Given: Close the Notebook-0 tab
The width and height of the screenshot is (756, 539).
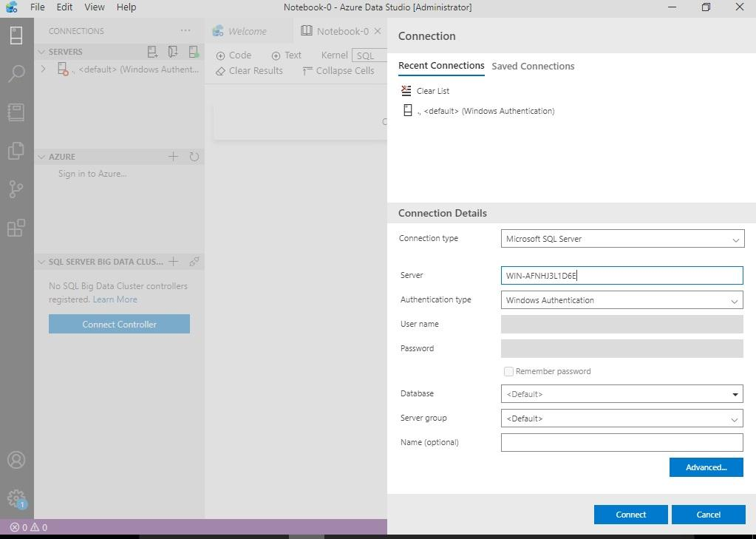Looking at the screenshot, I should coord(378,31).
